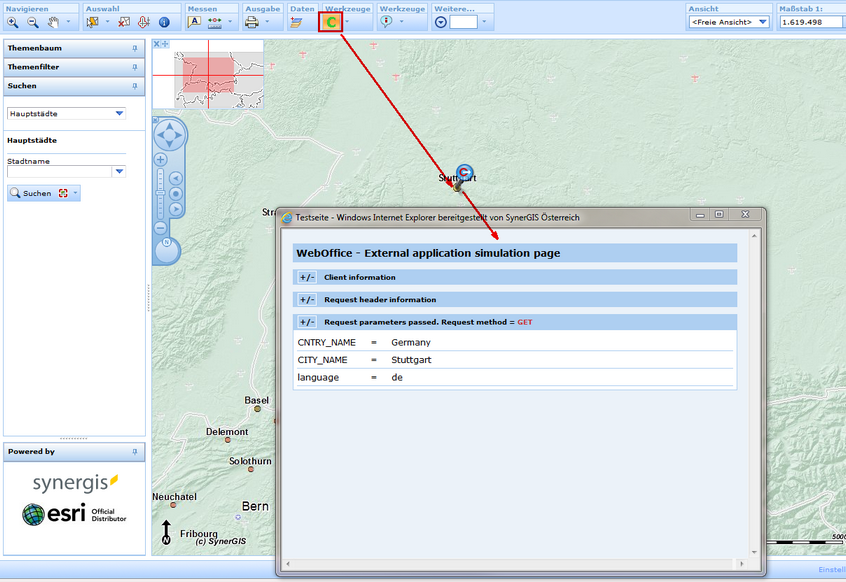
Task: Click the plus zoom button on map navigator
Action: [x=160, y=160]
